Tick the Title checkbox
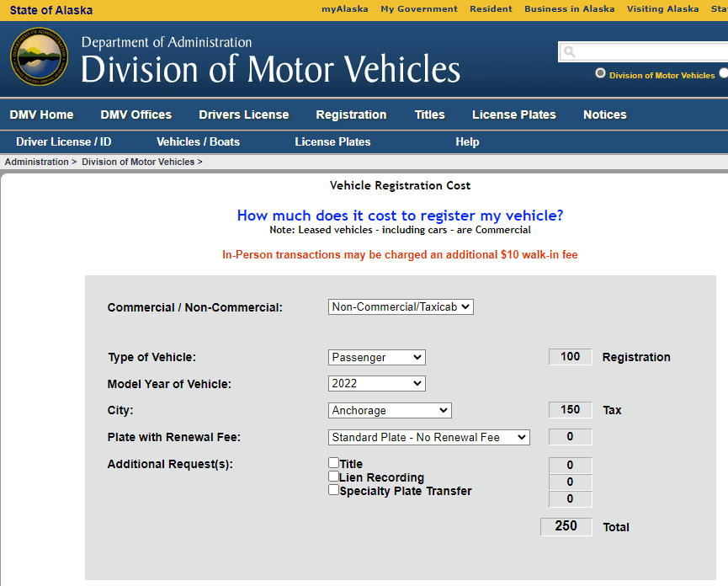 [x=333, y=462]
